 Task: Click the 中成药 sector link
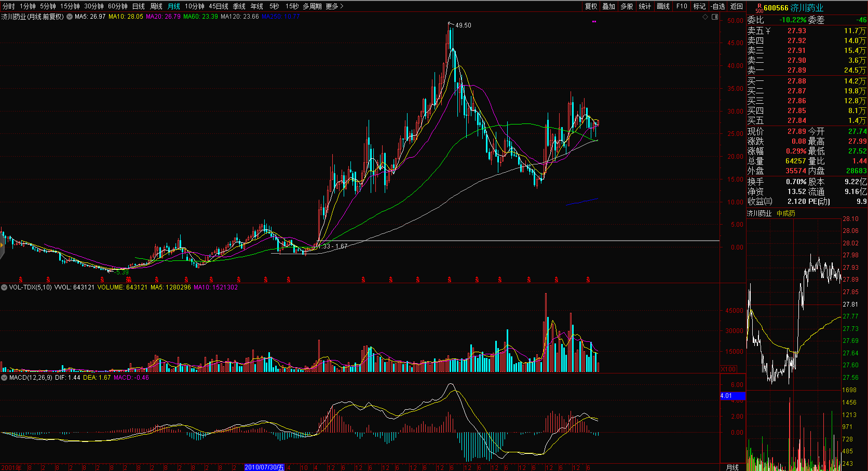click(786, 213)
